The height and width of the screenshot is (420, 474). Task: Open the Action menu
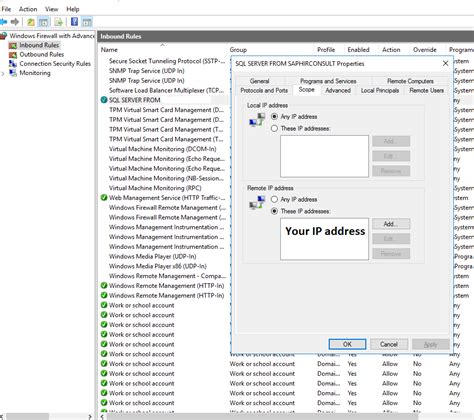(28, 9)
